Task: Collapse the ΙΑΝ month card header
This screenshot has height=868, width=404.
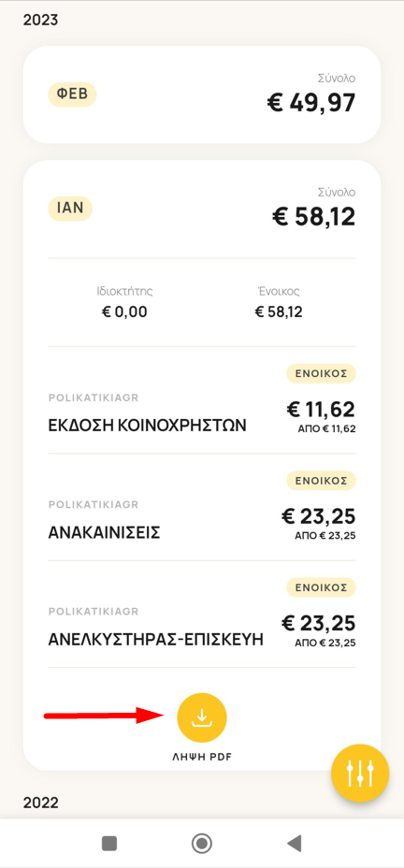Action: pos(202,209)
